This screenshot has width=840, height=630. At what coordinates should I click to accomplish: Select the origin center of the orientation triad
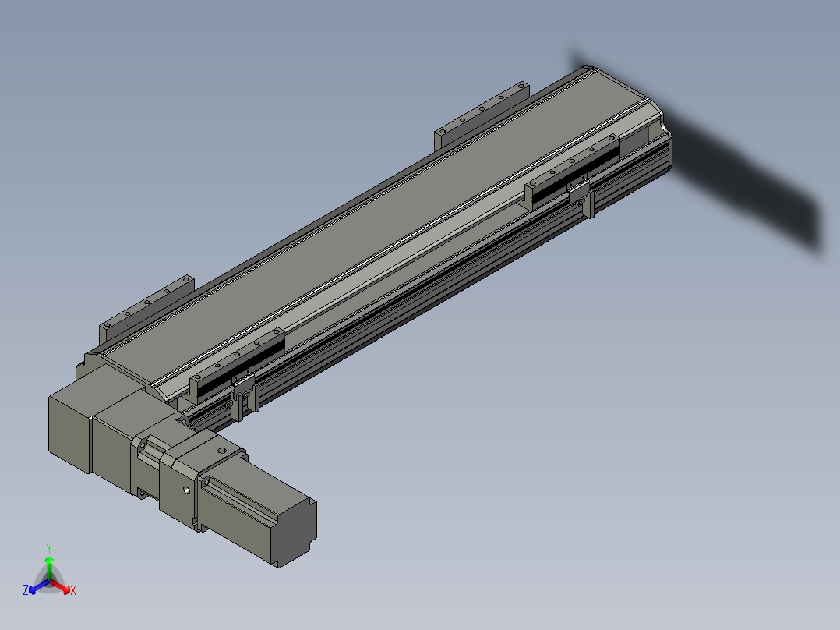pos(49,580)
